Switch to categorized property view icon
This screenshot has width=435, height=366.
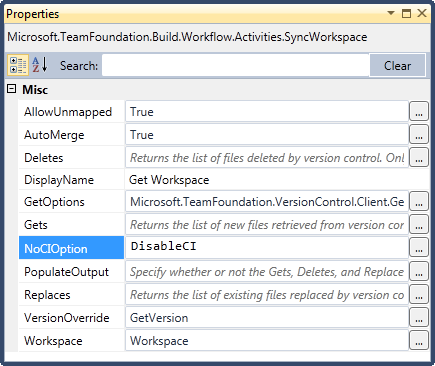[18, 65]
